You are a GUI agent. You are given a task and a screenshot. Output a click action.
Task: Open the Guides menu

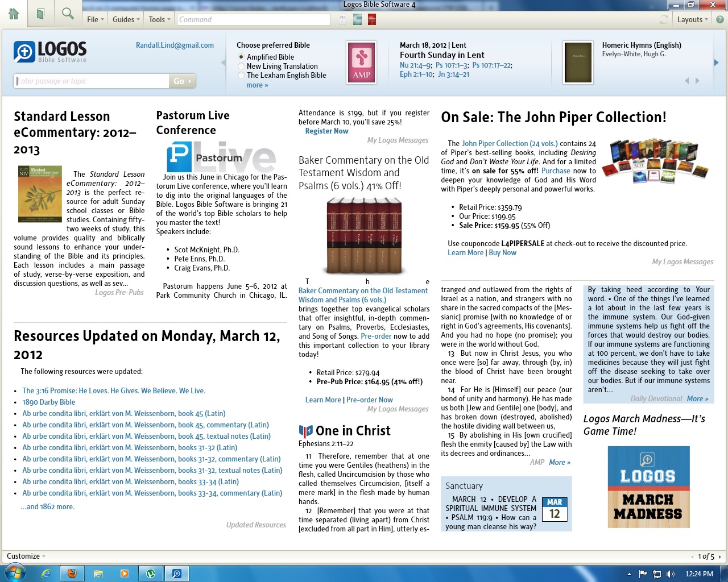pyautogui.click(x=126, y=19)
